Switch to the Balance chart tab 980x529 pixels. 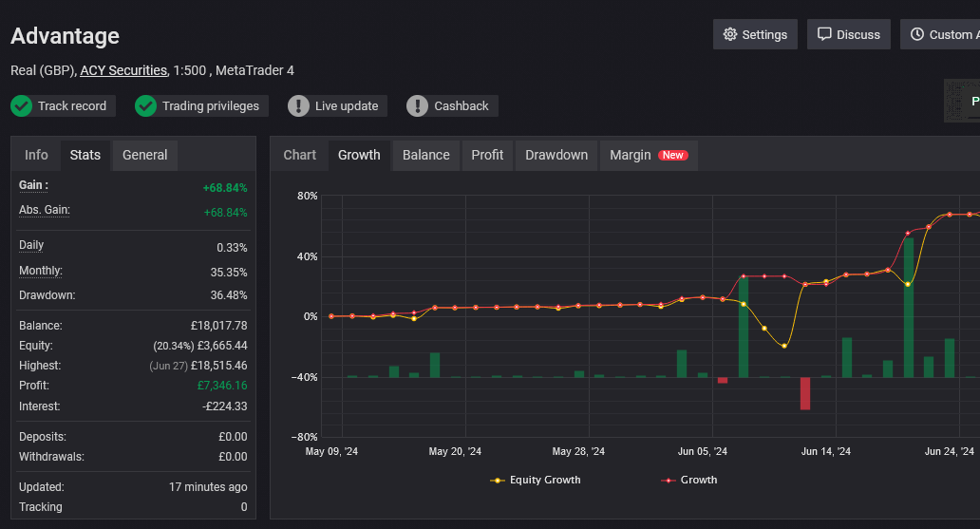click(x=425, y=155)
